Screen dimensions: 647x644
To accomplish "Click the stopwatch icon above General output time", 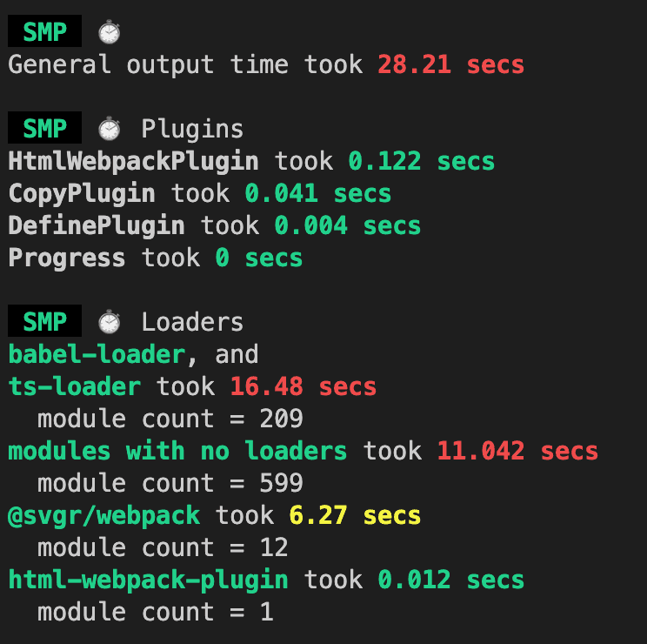I will tap(109, 32).
